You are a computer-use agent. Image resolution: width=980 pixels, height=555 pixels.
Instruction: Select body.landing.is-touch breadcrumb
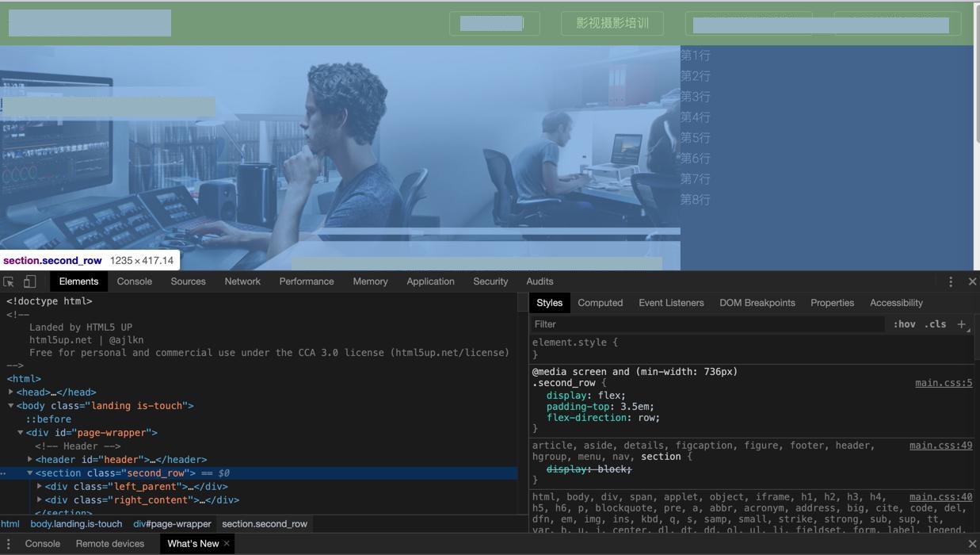[76, 524]
